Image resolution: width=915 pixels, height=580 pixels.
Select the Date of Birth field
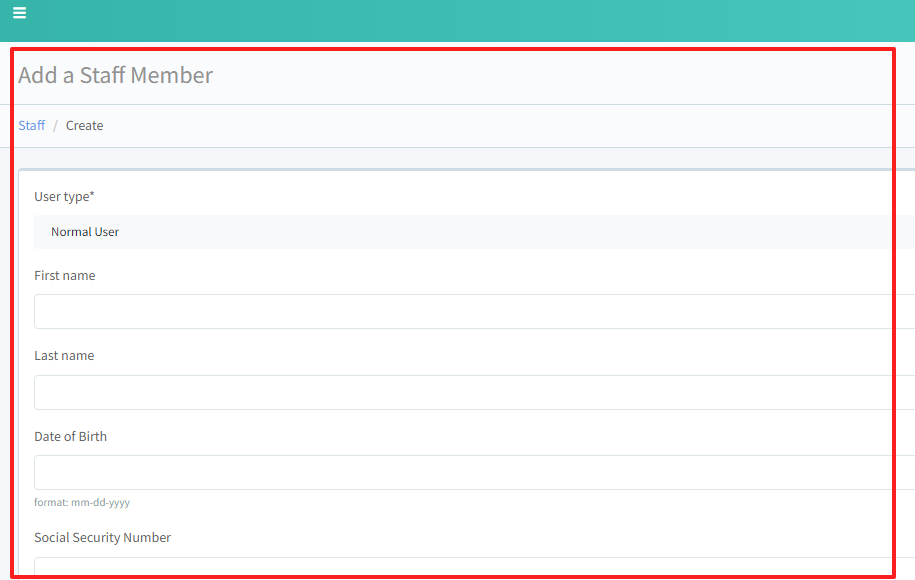[x=470, y=472]
